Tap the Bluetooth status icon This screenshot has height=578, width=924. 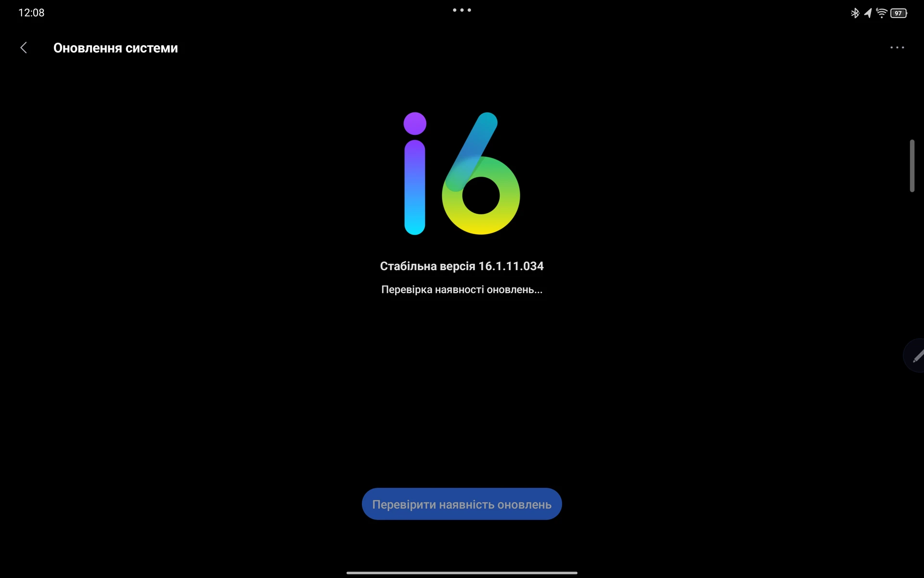point(855,13)
